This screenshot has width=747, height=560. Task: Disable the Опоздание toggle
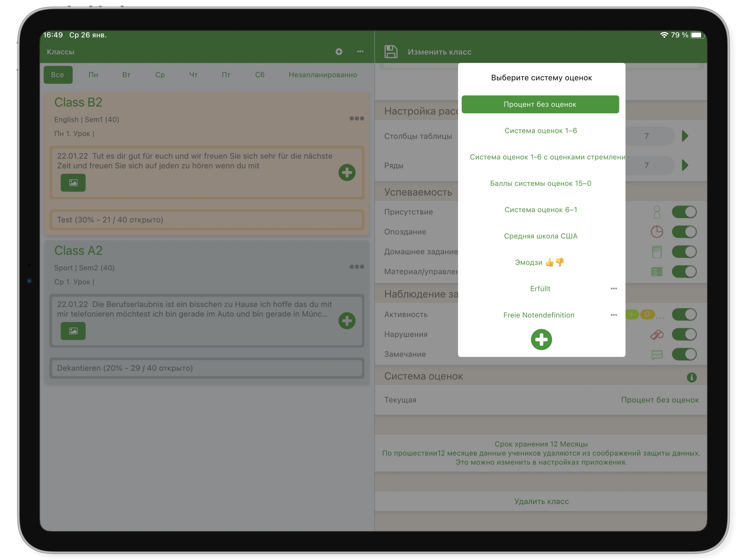684,232
